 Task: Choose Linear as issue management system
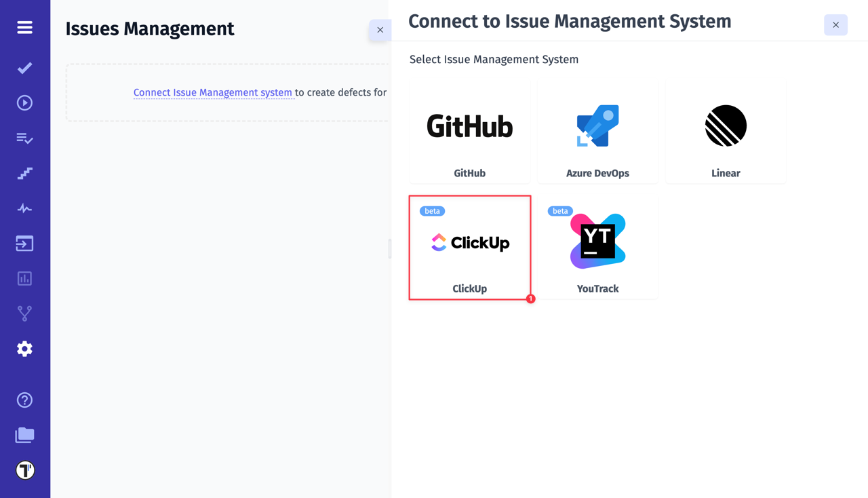[725, 132]
